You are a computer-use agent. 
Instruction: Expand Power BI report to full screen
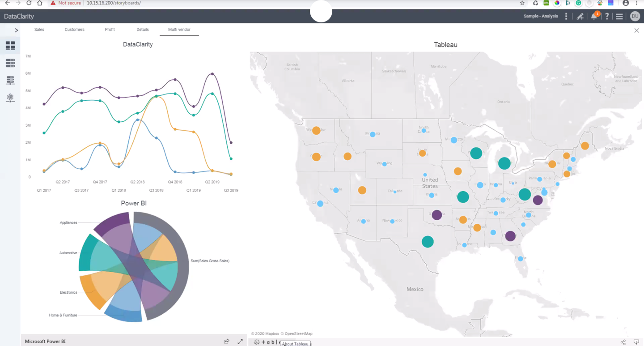(240, 342)
